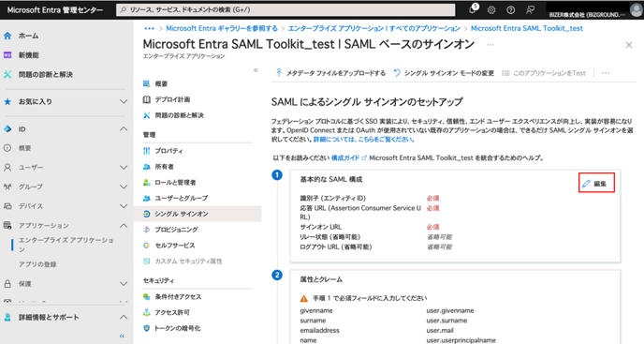Close the SAML sign-on blade
This screenshot has width=644, height=344.
pyautogui.click(x=629, y=45)
